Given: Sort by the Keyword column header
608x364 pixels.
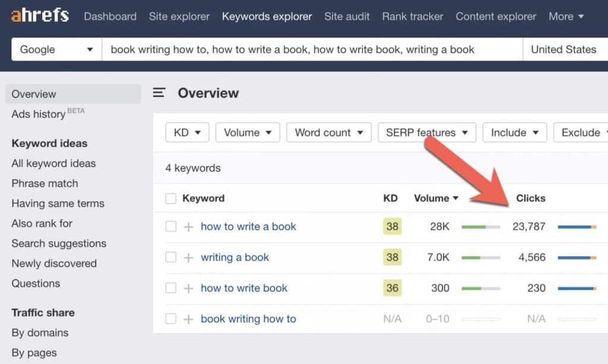Looking at the screenshot, I should [x=203, y=198].
